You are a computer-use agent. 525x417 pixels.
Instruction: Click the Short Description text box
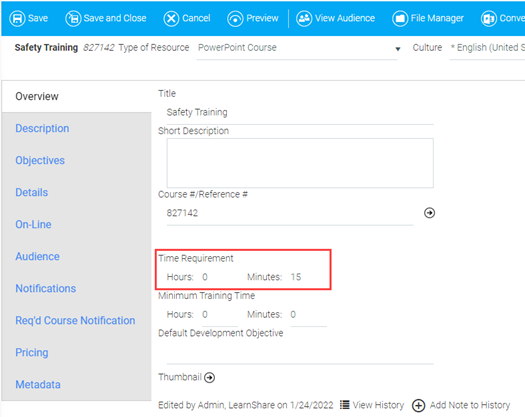click(x=300, y=163)
